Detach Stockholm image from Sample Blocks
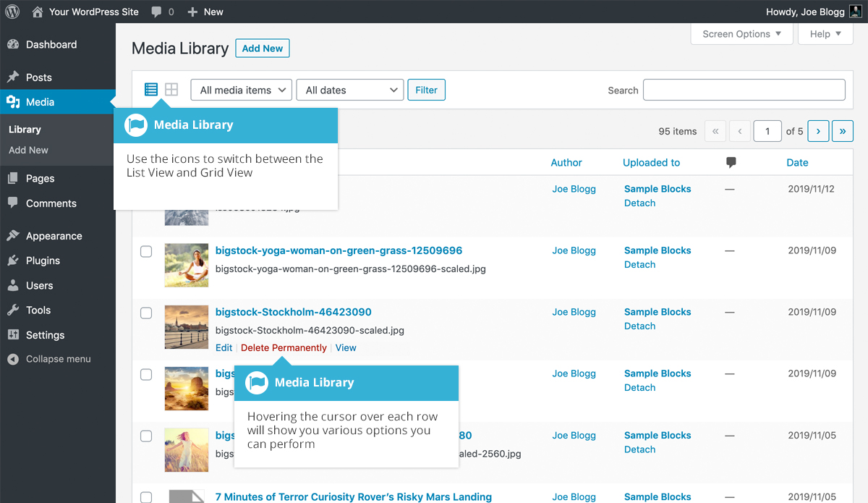The height and width of the screenshot is (503, 868). (x=640, y=326)
